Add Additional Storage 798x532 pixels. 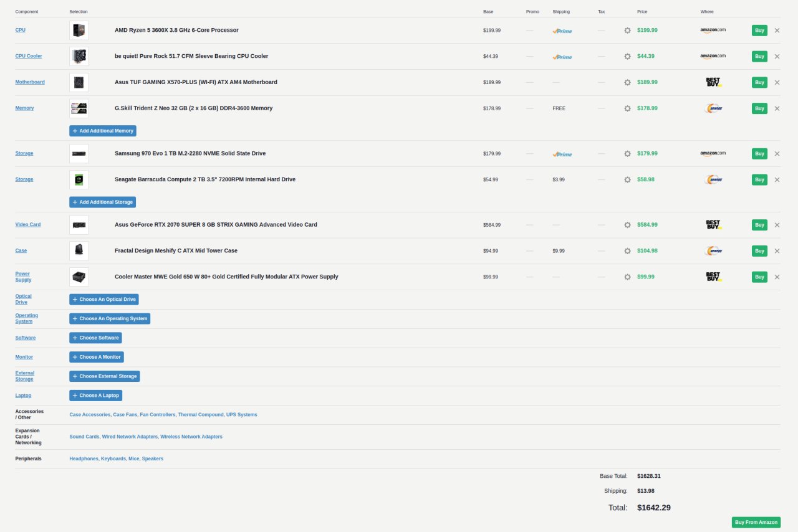point(102,202)
